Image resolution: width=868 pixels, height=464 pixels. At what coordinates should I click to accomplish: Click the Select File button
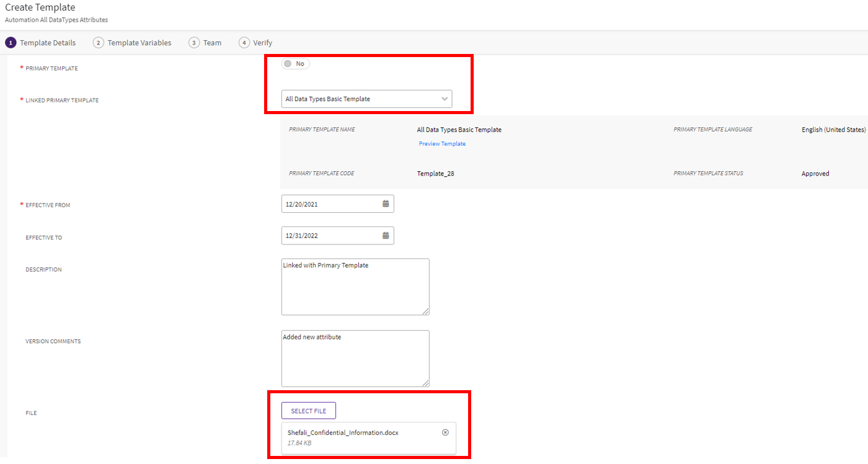point(308,411)
